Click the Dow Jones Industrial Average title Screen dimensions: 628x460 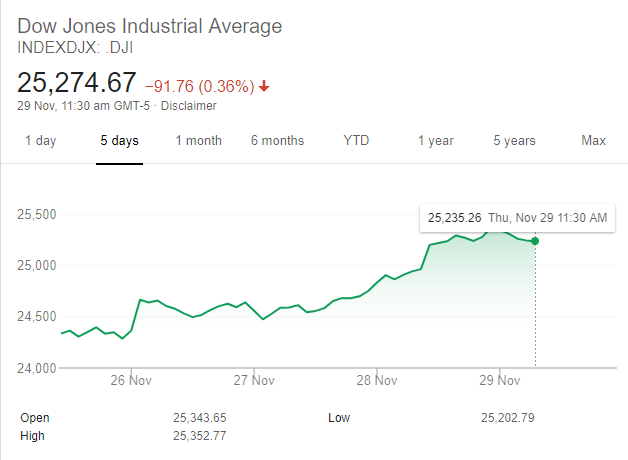pos(150,26)
